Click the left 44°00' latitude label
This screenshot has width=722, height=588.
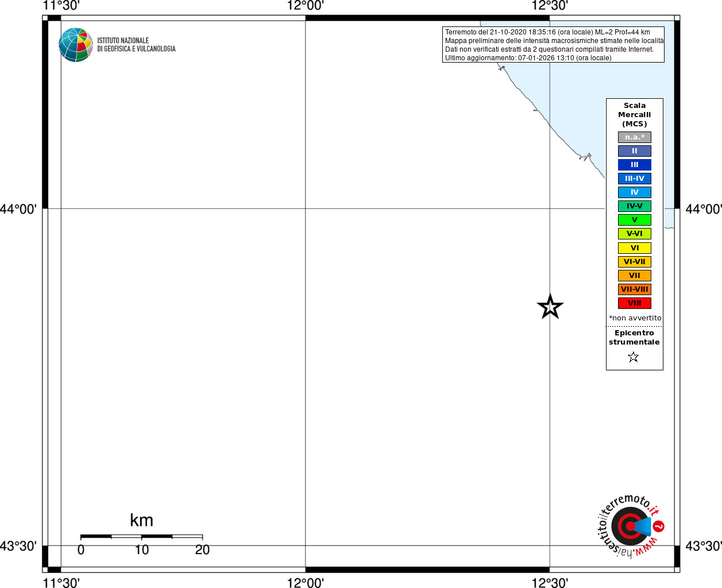coord(18,209)
